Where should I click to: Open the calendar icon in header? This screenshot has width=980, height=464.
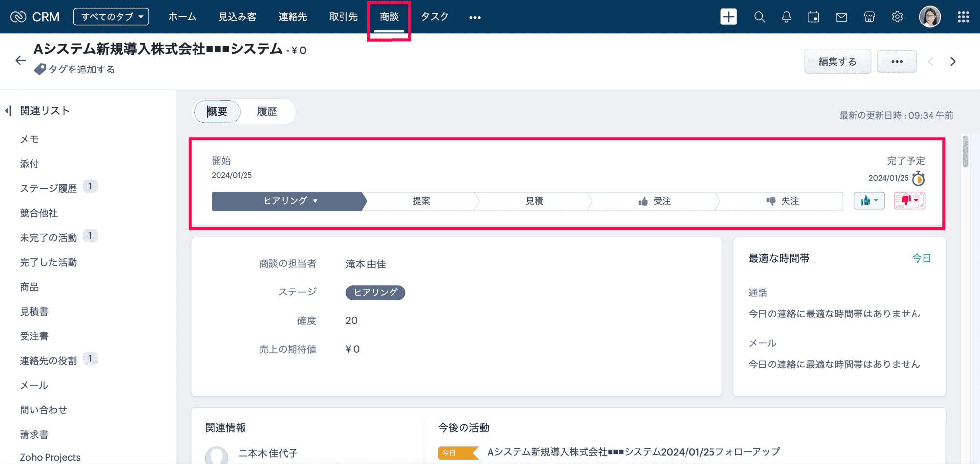click(813, 17)
